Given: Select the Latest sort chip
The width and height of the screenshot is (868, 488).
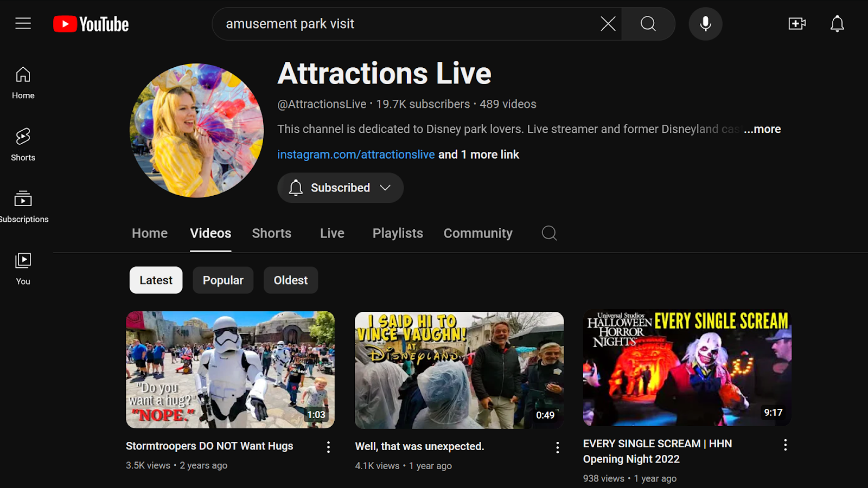Looking at the screenshot, I should [156, 280].
